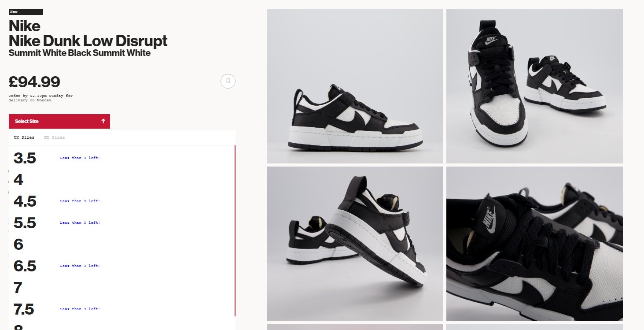Click the Nike Dunk Low Disrupt title

tap(88, 41)
